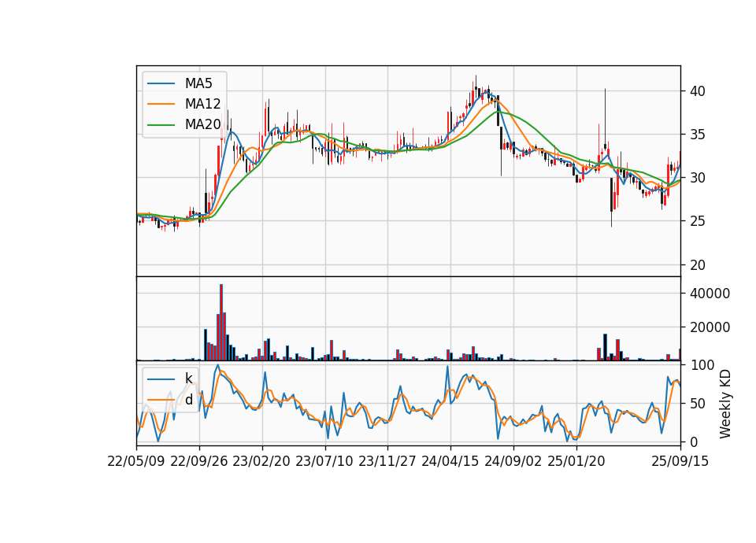756x543 pixels.
Task: Click the 22/05/09 date tick label
Action: pos(136,461)
